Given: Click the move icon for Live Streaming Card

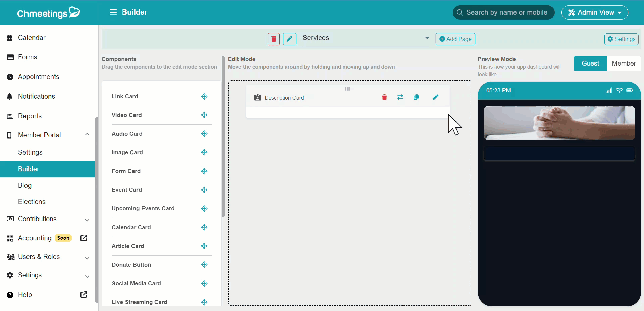Looking at the screenshot, I should [204, 302].
